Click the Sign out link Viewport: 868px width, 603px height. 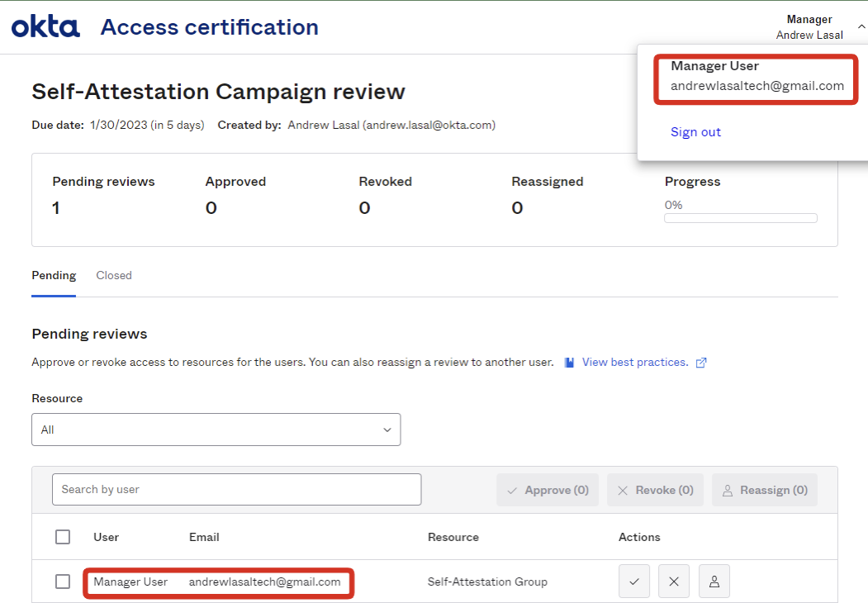pos(695,131)
